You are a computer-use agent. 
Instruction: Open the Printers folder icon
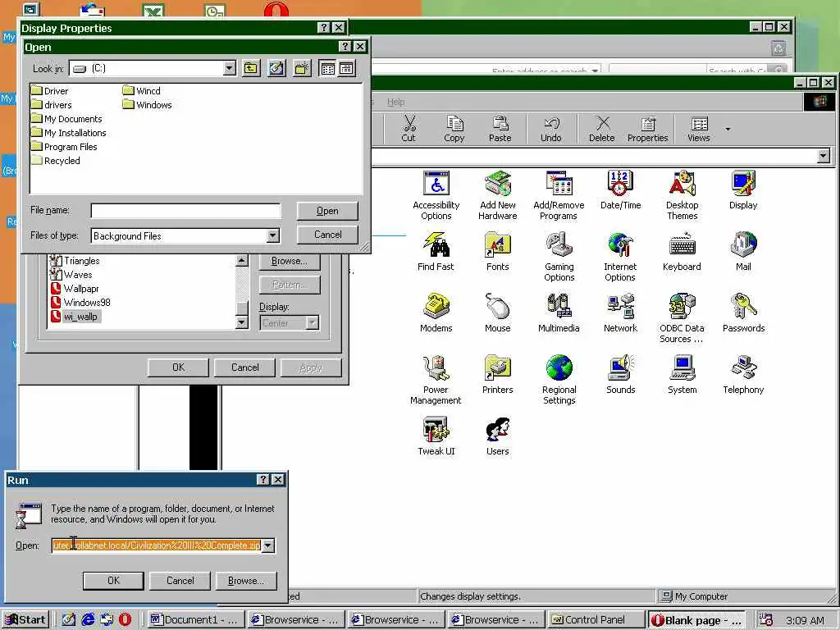point(498,375)
